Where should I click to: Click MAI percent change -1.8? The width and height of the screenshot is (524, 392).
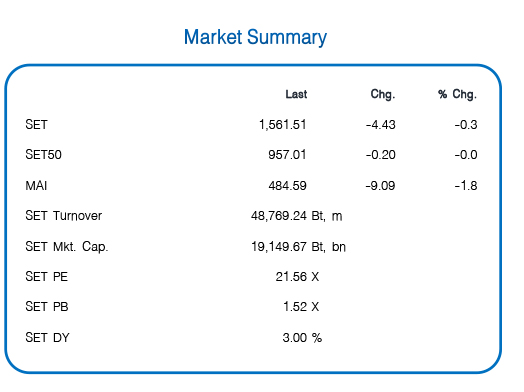pos(466,185)
